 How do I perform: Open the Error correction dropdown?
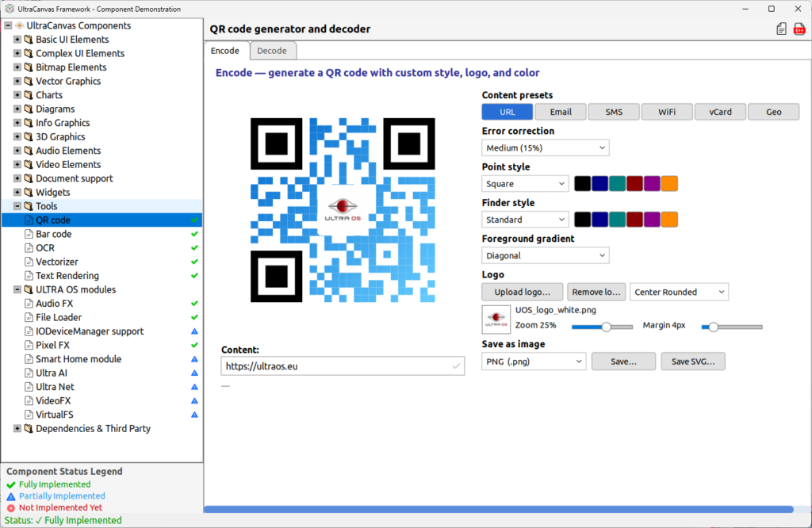point(546,147)
